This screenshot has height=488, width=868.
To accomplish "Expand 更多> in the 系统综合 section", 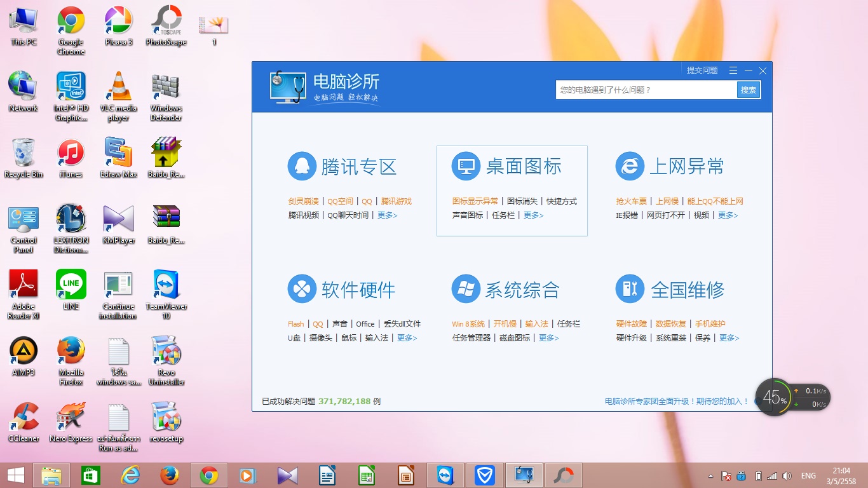I will click(549, 338).
